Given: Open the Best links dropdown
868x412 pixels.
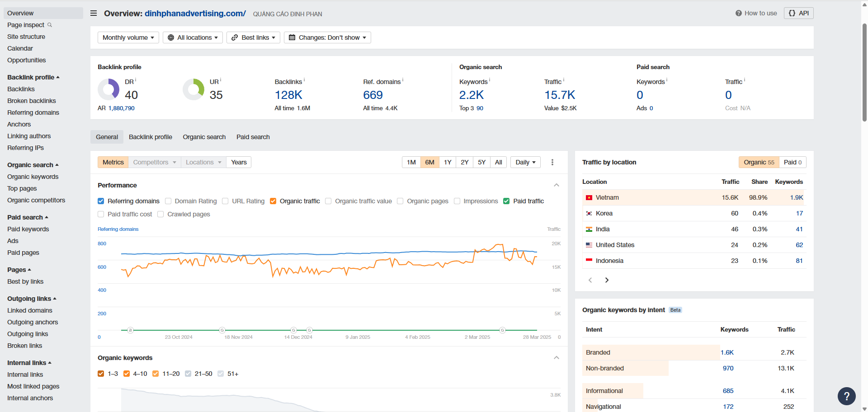Looking at the screenshot, I should [253, 37].
